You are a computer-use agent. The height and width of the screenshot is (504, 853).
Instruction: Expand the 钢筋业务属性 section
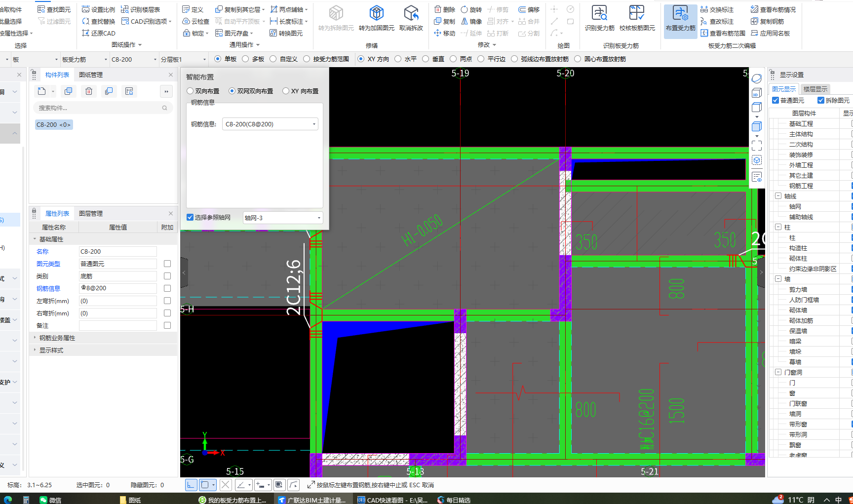coord(35,338)
